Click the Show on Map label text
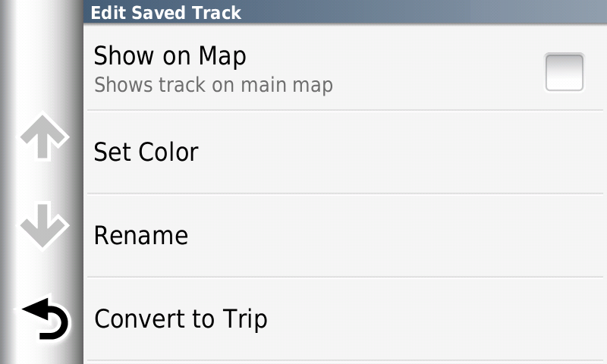 (170, 56)
